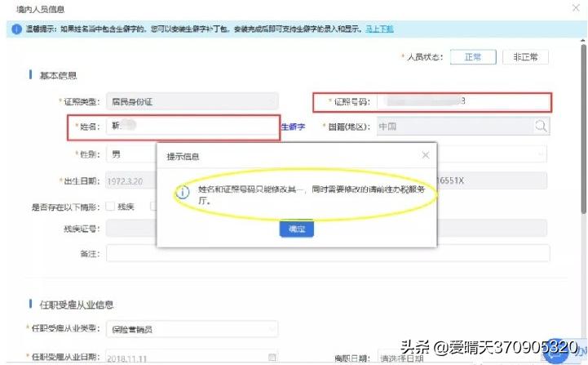Click the 国籍(地区) field
The height and width of the screenshot is (365, 588).
point(463,127)
